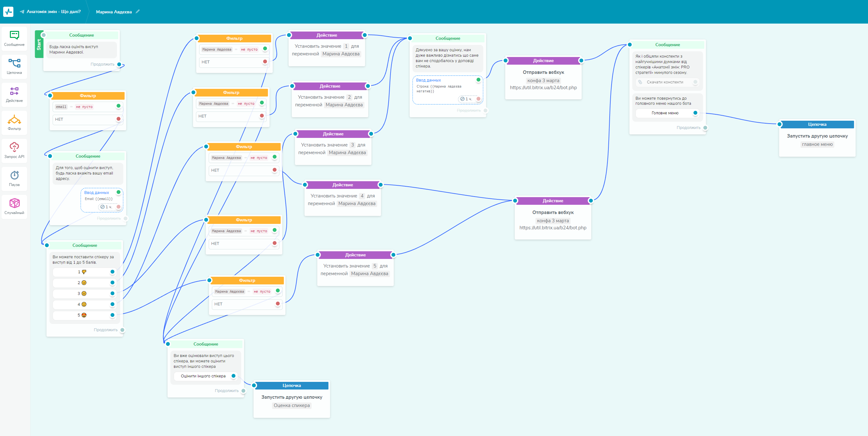The height and width of the screenshot is (436, 868).
Task: Click output connector of action value 1
Action: 364,35
